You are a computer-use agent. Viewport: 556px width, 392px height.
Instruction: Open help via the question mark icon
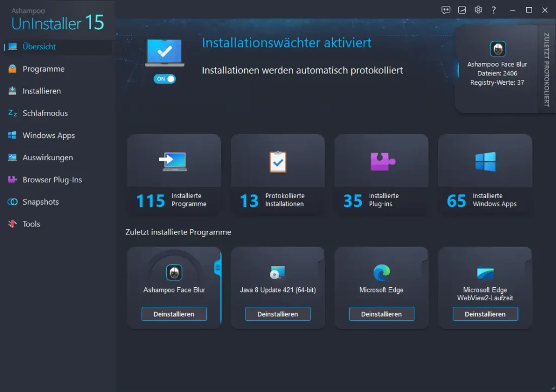(494, 10)
